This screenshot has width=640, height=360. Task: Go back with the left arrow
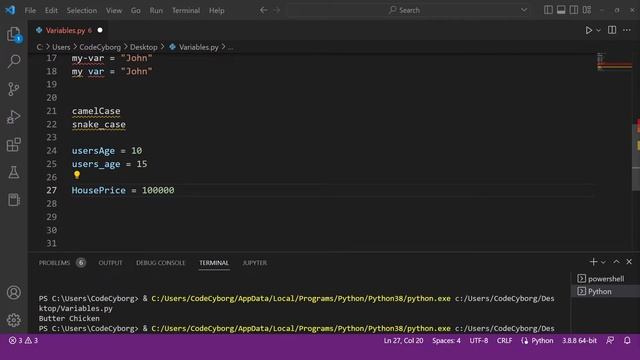(x=264, y=10)
